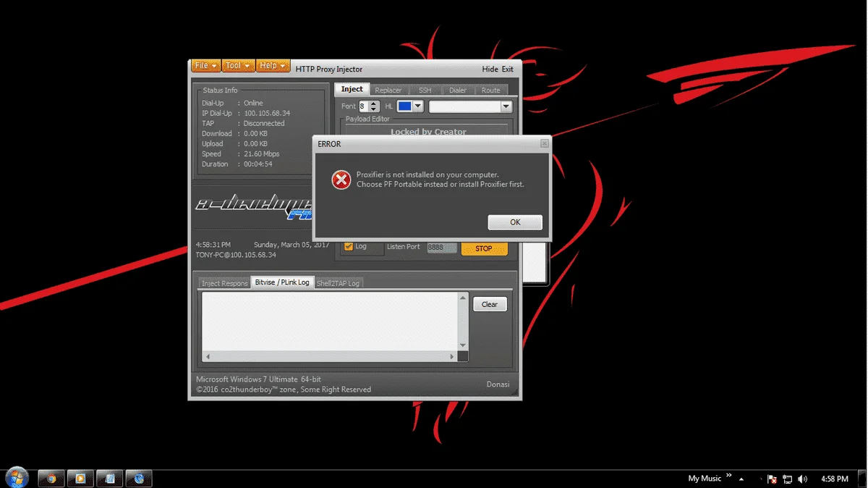Click the 4:58 PM taskbar clock
Viewport: 868px width, 488px height.
835,479
